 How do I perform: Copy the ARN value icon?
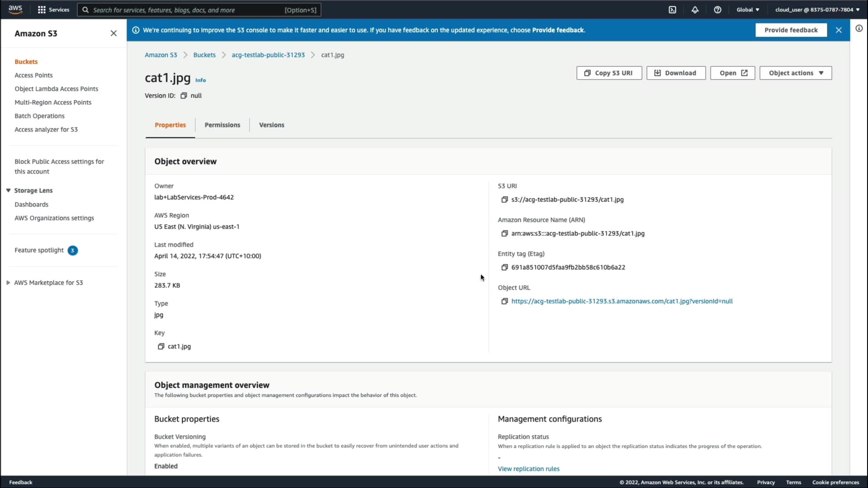505,233
